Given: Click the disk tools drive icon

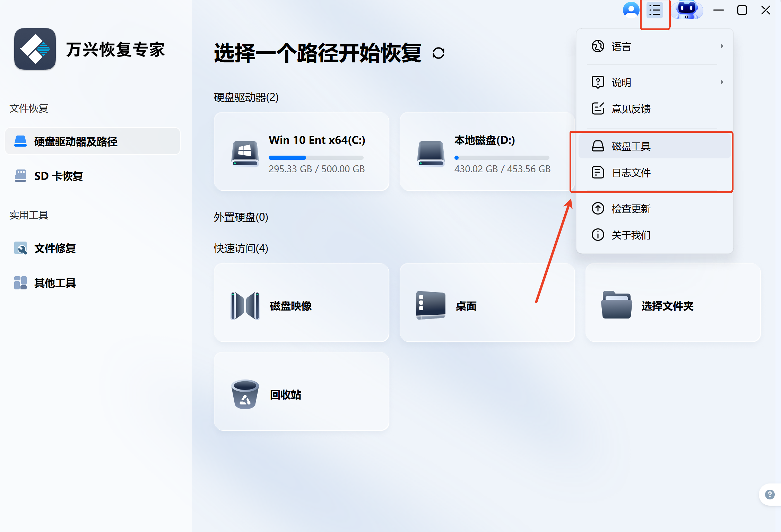Looking at the screenshot, I should tap(598, 146).
